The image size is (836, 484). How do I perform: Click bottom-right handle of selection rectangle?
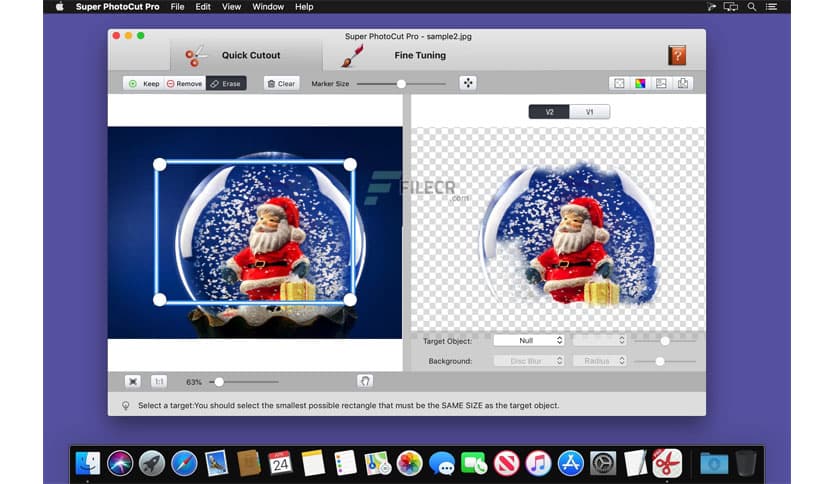(350, 300)
